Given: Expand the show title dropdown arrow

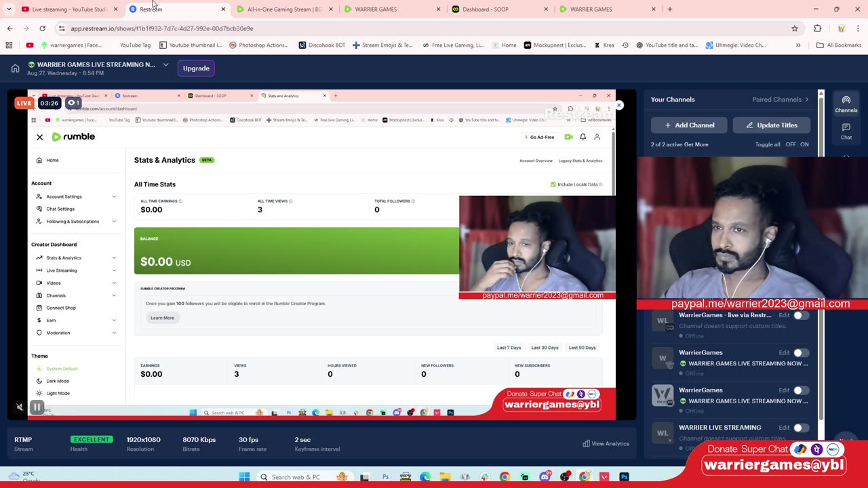Looking at the screenshot, I should (x=165, y=64).
